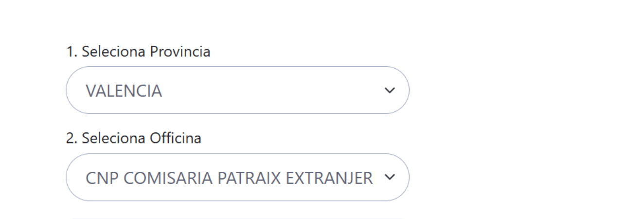The image size is (644, 219).
Task: Select the VALENCIA text in province field
Action: pos(124,91)
